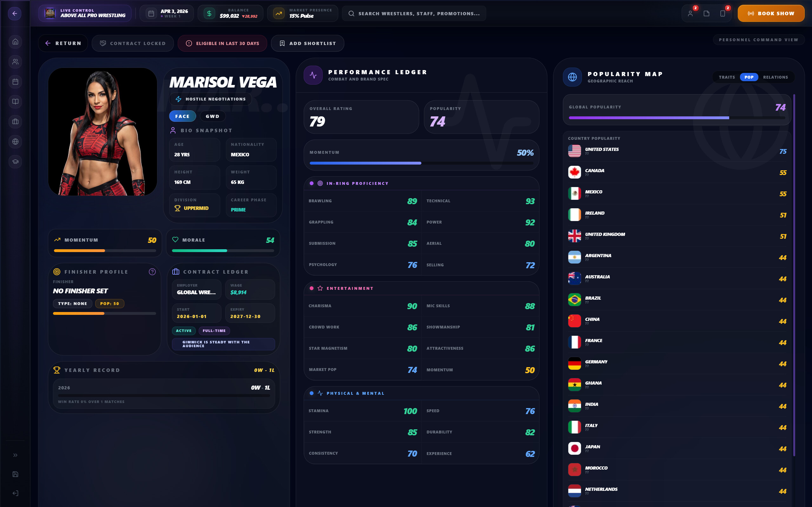The width and height of the screenshot is (812, 507).
Task: Open the Apr 3, 2026 date panel
Action: tap(167, 13)
